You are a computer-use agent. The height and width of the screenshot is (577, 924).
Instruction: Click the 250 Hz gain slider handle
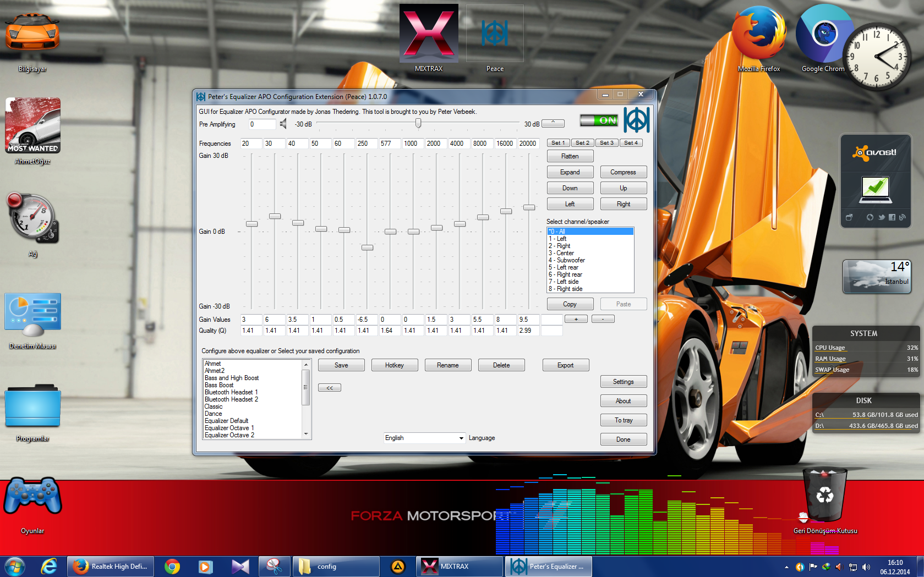point(367,248)
